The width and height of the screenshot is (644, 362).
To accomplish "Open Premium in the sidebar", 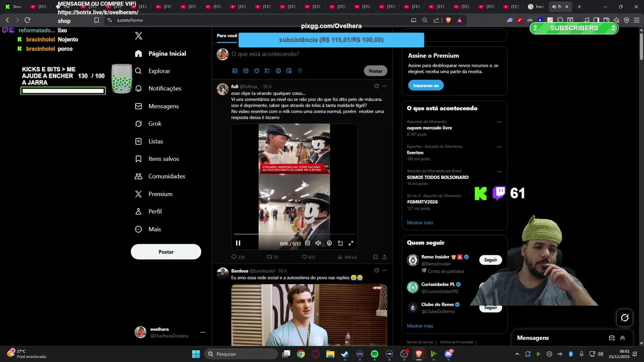I will click(153, 194).
